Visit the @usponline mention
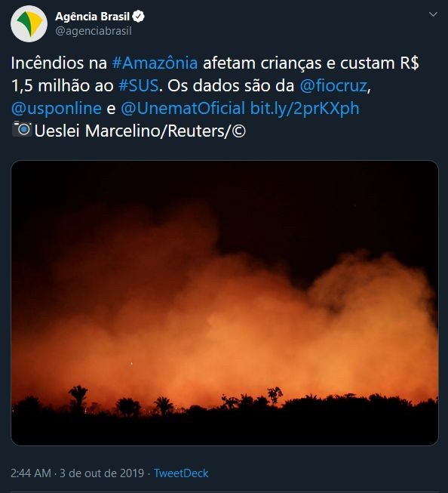 [57, 108]
